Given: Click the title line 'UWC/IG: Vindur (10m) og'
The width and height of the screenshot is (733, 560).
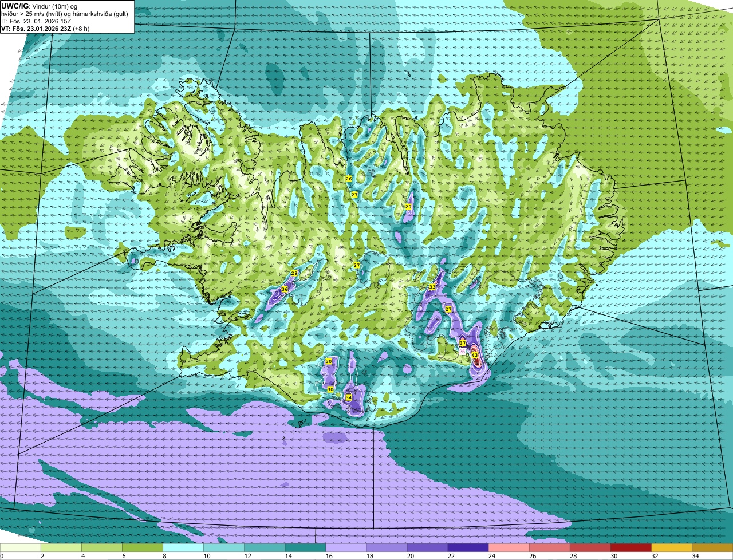Looking at the screenshot, I should (x=40, y=6).
